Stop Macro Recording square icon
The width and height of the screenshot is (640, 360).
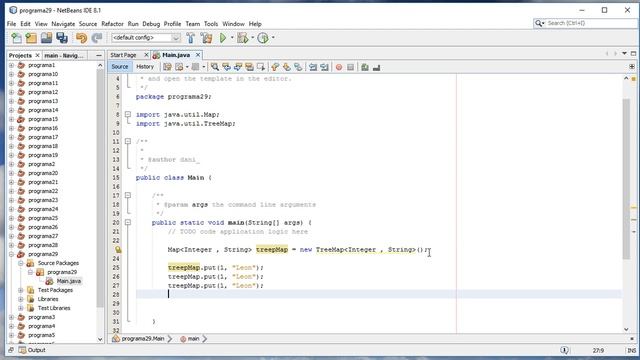tap(350, 67)
